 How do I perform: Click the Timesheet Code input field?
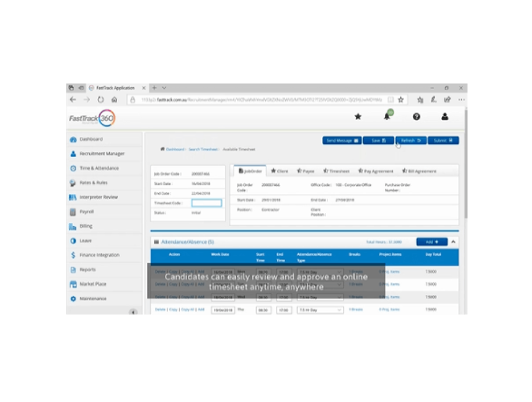pos(207,203)
